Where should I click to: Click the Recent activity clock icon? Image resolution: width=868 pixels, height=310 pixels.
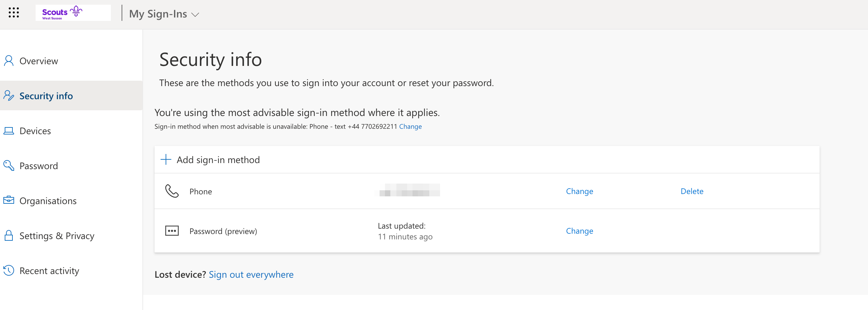point(8,271)
